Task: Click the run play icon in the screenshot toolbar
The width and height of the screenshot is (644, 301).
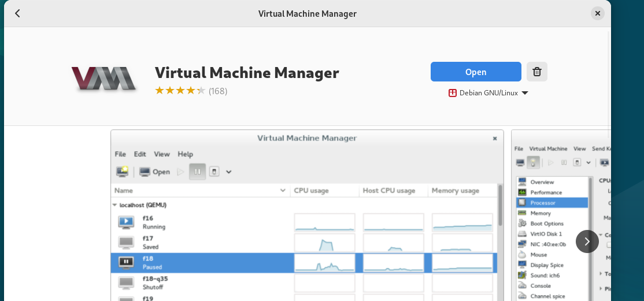Action: click(180, 172)
